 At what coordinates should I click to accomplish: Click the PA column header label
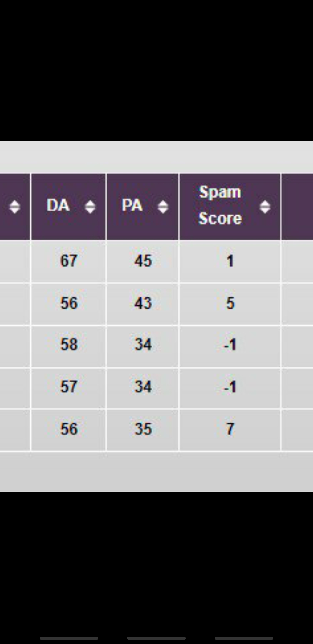(132, 206)
